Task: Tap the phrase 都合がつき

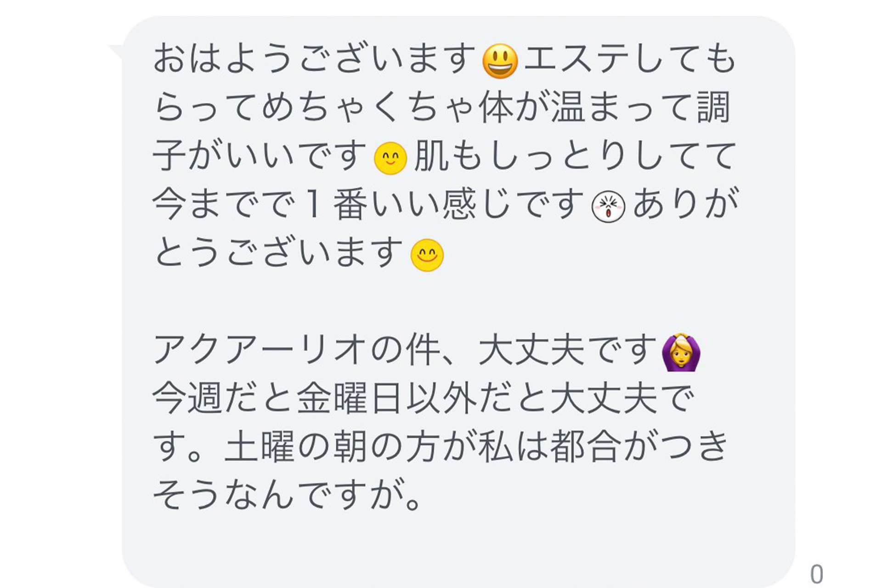Action: click(639, 447)
